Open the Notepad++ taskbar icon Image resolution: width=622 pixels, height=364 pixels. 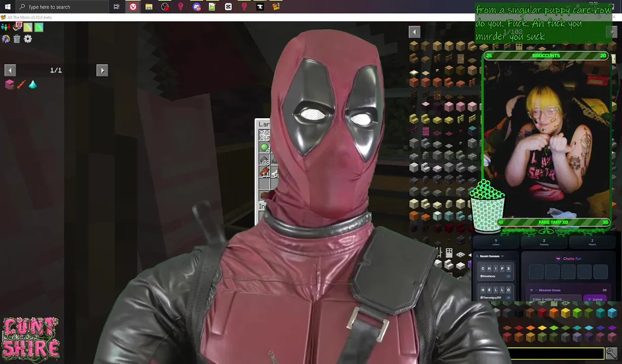point(212,7)
